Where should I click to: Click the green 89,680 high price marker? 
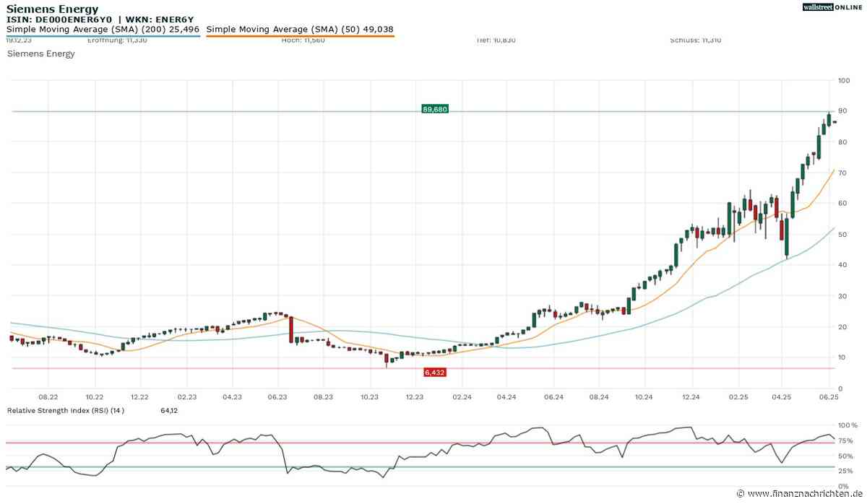coord(435,109)
